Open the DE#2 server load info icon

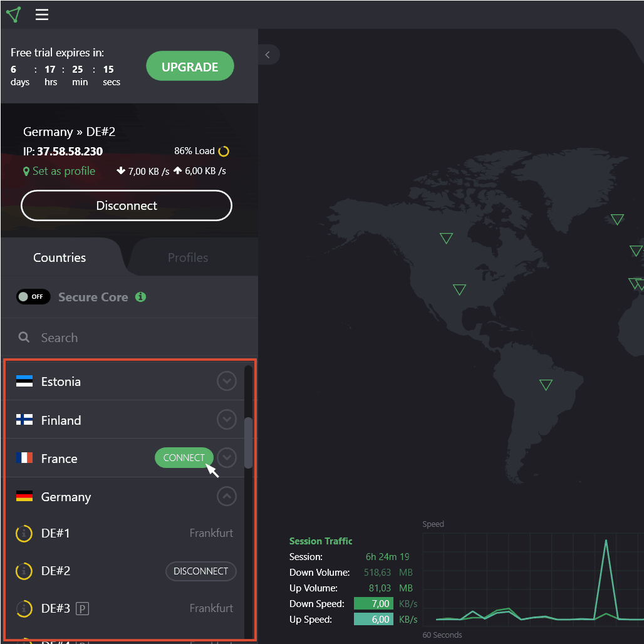[24, 571]
